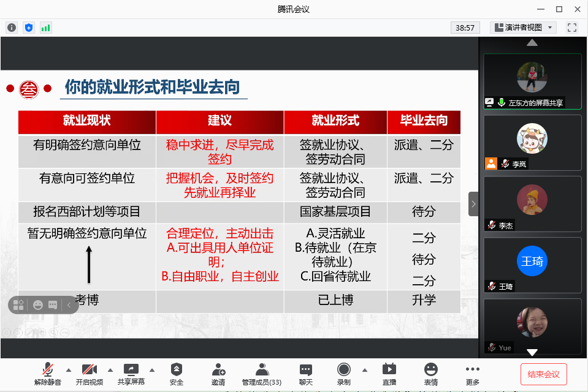Open the 聊天 chat panel
The height and width of the screenshot is (392, 588).
[306, 374]
